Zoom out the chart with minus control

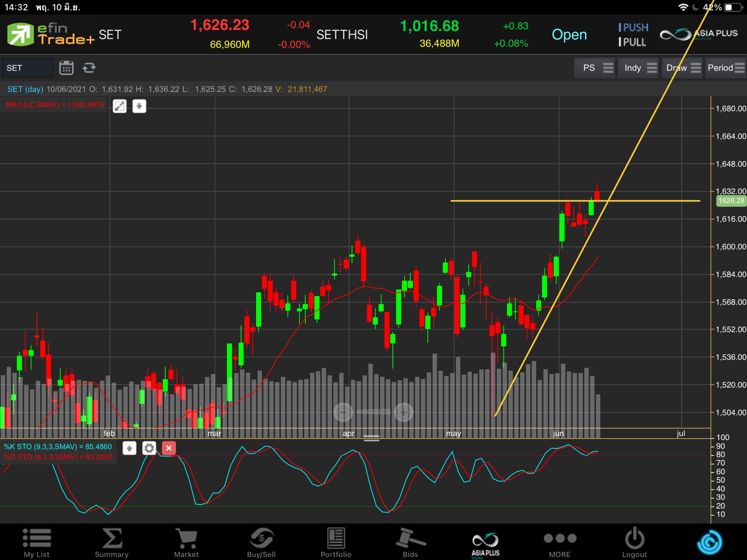pyautogui.click(x=343, y=412)
